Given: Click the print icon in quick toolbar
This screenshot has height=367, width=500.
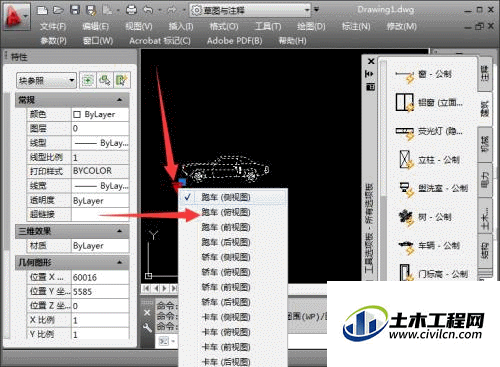Looking at the screenshot, I should click(x=131, y=10).
